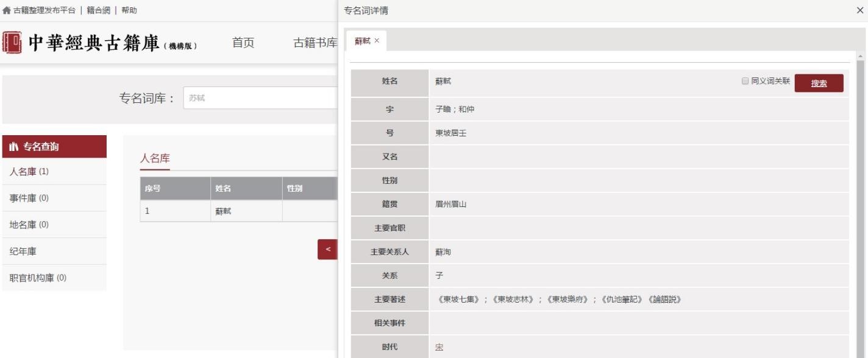Select the 蘇軾 tab
Image resolution: width=868 pixels, height=358 pixels.
click(x=362, y=41)
